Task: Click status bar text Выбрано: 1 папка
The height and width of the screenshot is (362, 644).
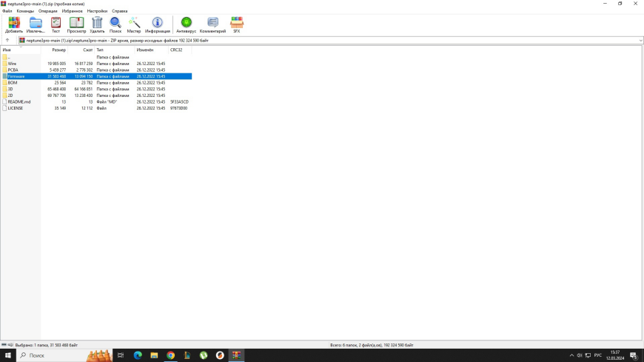Action: (47, 345)
